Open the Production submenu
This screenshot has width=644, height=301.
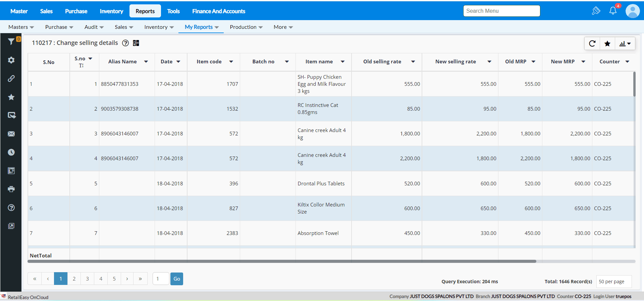[x=246, y=27]
